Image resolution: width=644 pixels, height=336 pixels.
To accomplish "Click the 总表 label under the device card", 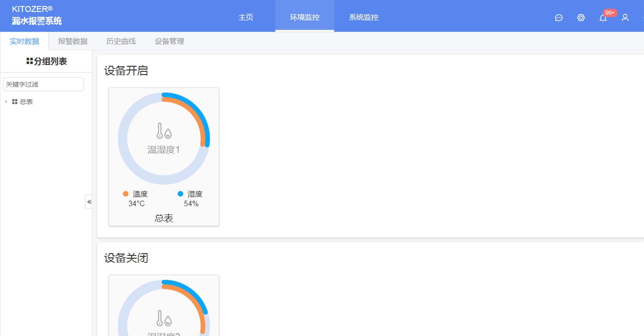I will pyautogui.click(x=164, y=218).
